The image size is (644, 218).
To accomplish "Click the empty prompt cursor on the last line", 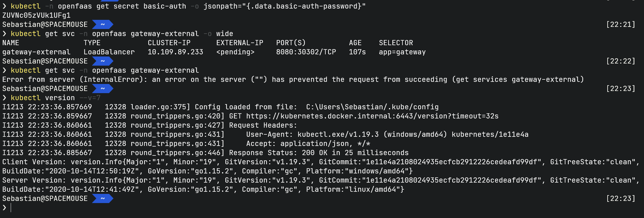I will (11, 208).
